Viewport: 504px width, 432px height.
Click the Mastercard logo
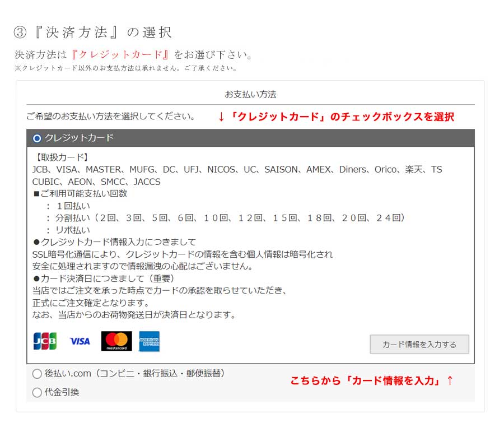pyautogui.click(x=116, y=341)
